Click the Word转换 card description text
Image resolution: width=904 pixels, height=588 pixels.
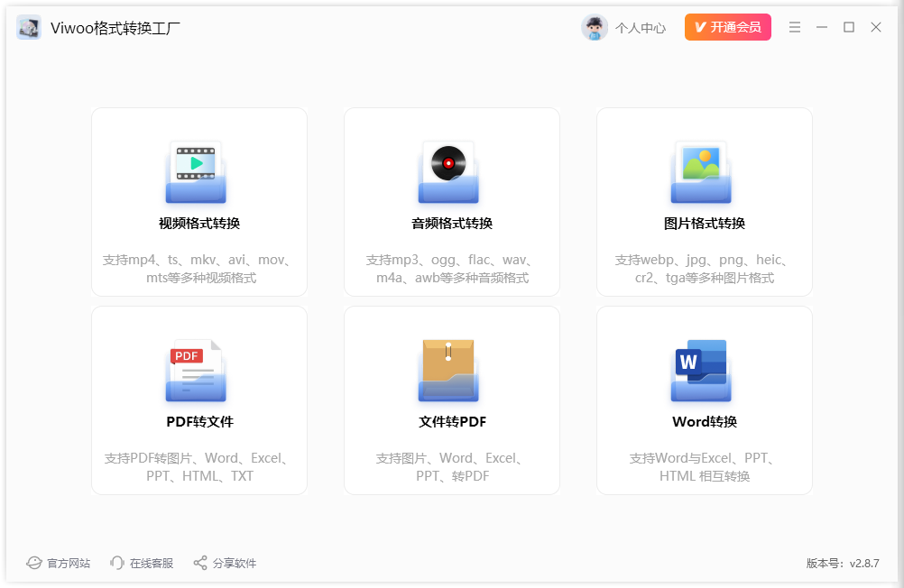tap(704, 467)
